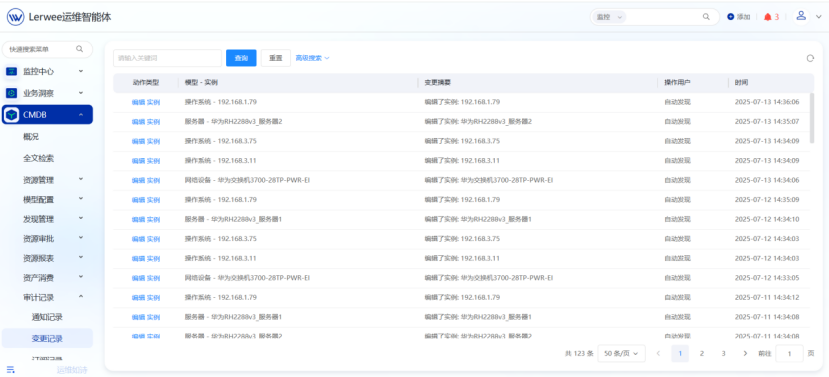Click the 时间 column header
The height and width of the screenshot is (377, 829).
click(x=741, y=83)
